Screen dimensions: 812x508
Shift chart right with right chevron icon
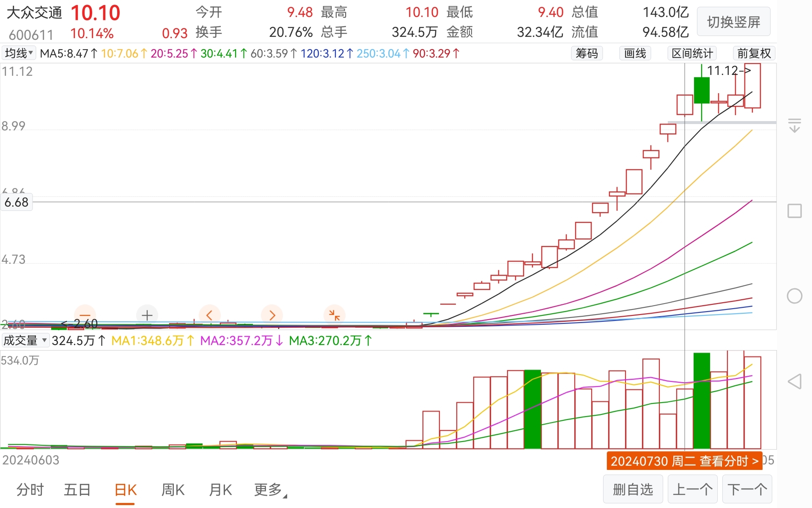[272, 315]
